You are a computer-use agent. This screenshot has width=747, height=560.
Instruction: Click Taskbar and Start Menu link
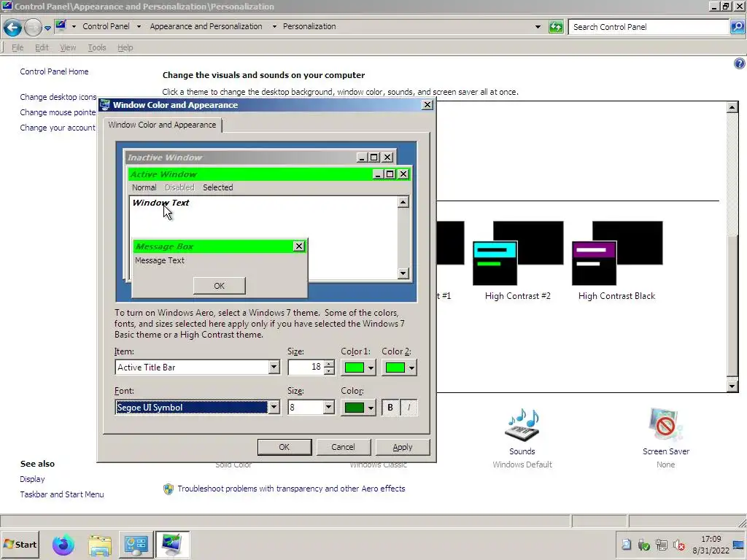pos(62,494)
